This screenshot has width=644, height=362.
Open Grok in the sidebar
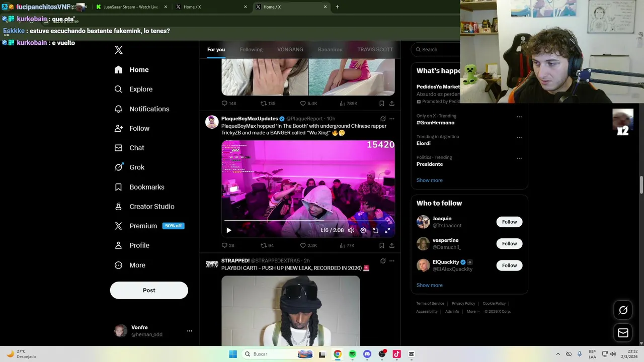[x=130, y=167]
